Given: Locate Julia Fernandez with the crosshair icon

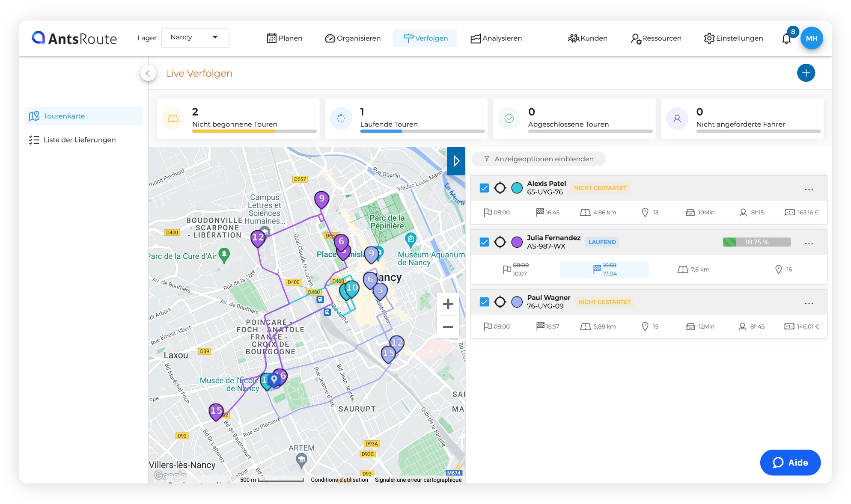Looking at the screenshot, I should [x=500, y=242].
